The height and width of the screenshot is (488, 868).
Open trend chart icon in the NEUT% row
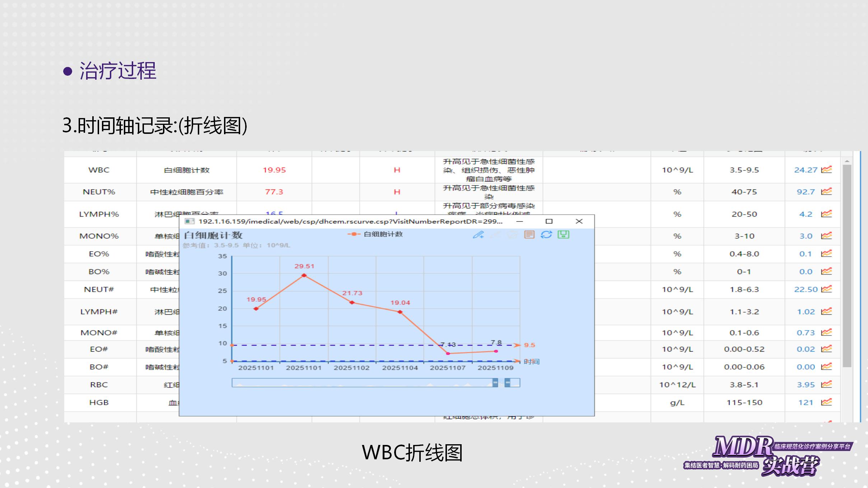(x=826, y=192)
